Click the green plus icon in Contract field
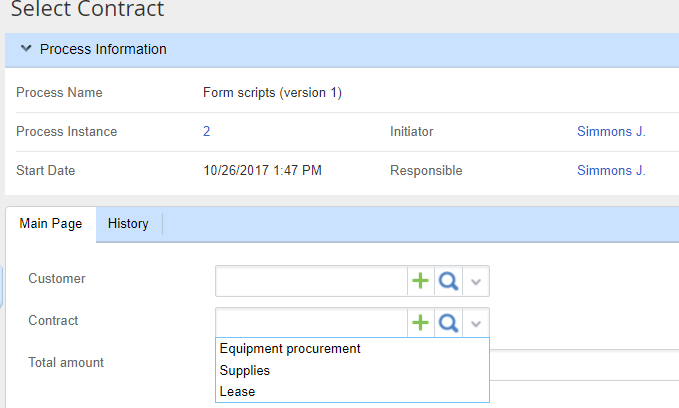Image resolution: width=679 pixels, height=408 pixels. tap(421, 322)
